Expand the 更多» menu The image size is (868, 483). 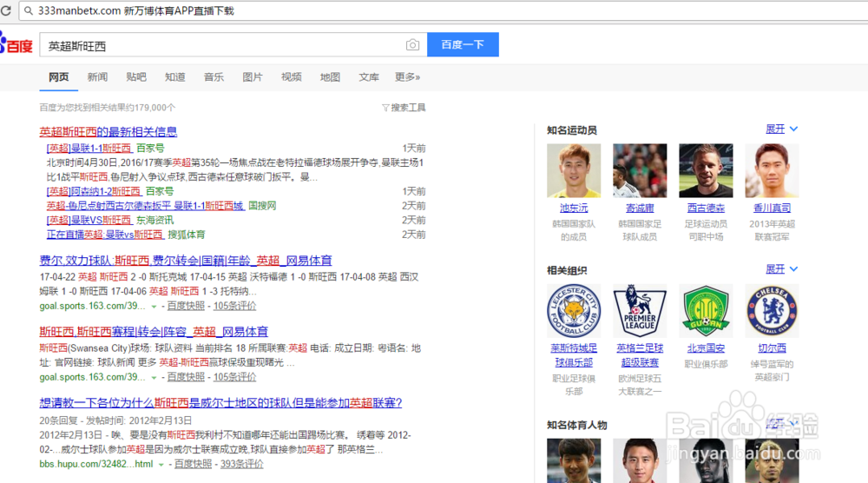tap(407, 77)
